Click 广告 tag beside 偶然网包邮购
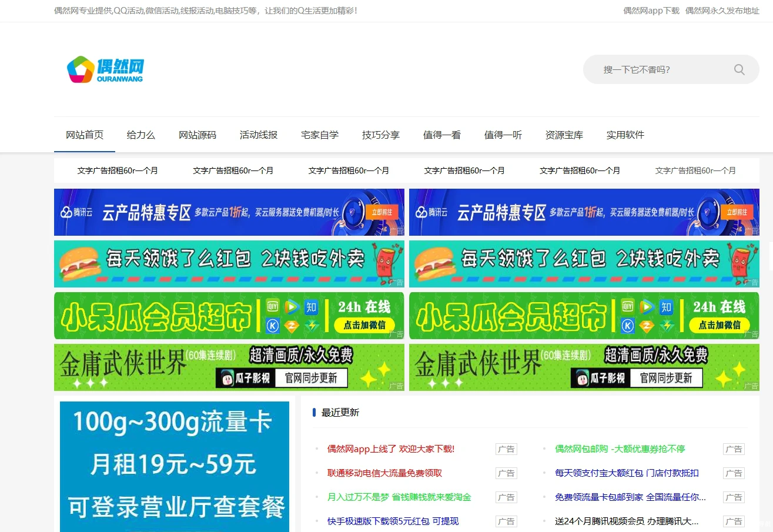This screenshot has width=773, height=532. tap(734, 449)
